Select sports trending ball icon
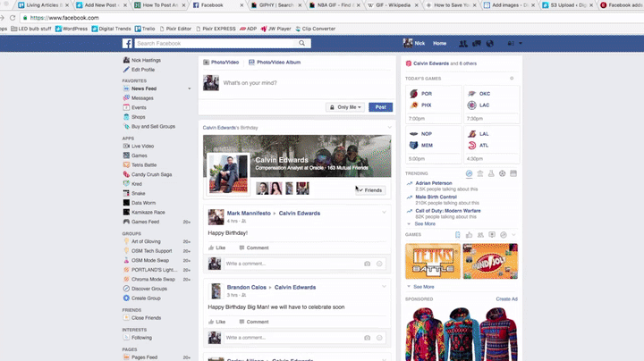This screenshot has height=361, width=644. tap(503, 173)
